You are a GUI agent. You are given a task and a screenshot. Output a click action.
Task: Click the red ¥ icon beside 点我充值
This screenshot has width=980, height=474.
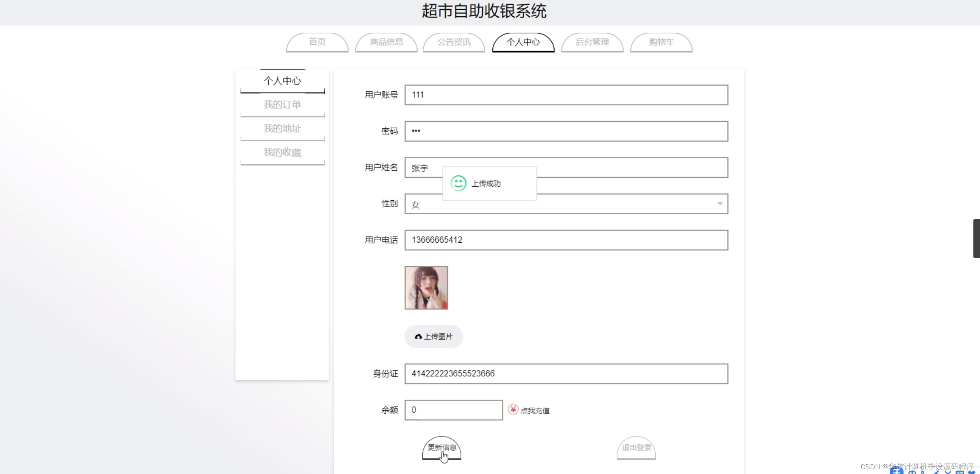click(513, 409)
